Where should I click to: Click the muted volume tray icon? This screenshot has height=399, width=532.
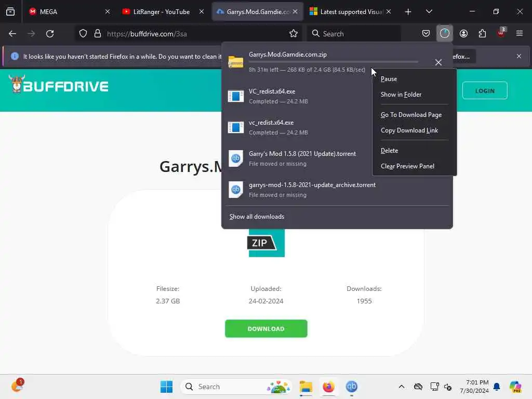[x=448, y=387]
